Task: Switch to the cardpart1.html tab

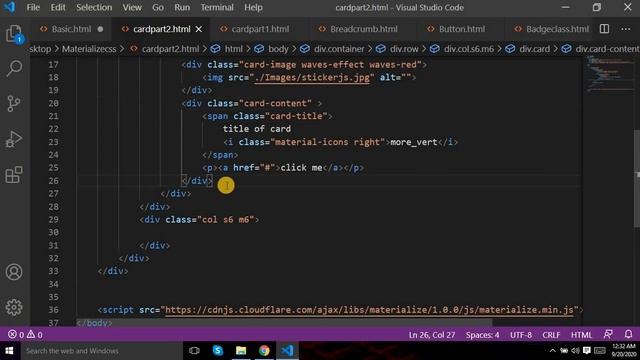Action: click(x=260, y=29)
